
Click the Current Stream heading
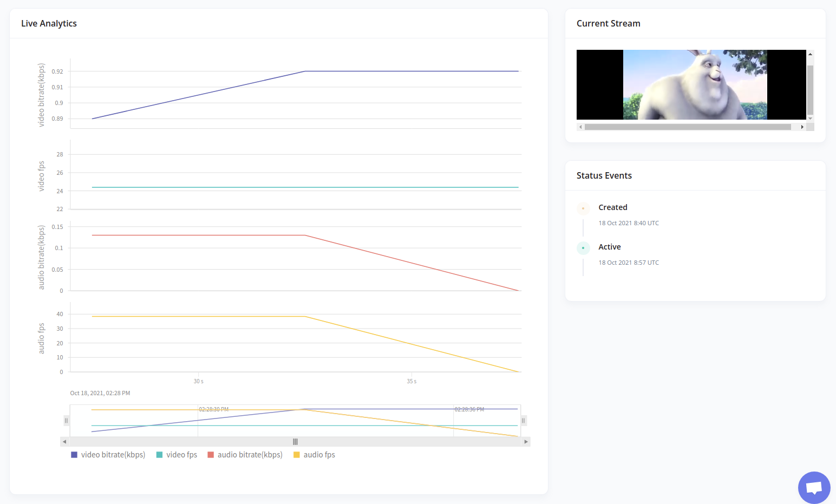(608, 23)
